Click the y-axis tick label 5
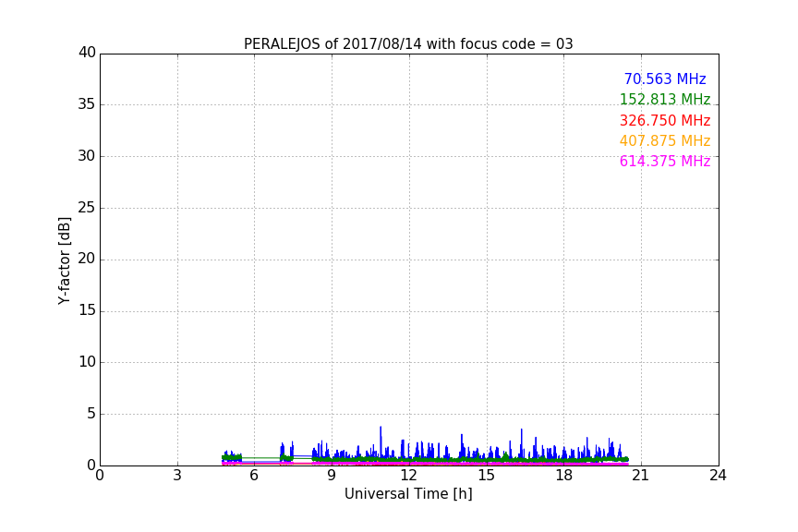 point(91,414)
